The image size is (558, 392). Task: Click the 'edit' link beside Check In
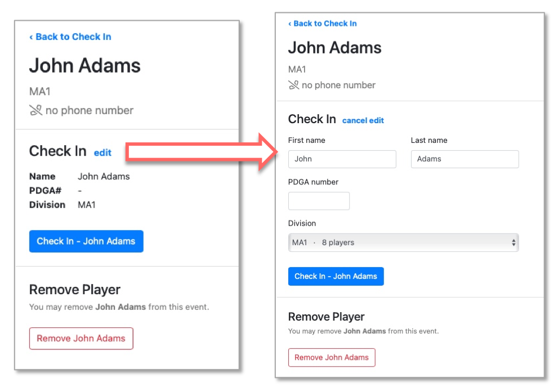102,152
